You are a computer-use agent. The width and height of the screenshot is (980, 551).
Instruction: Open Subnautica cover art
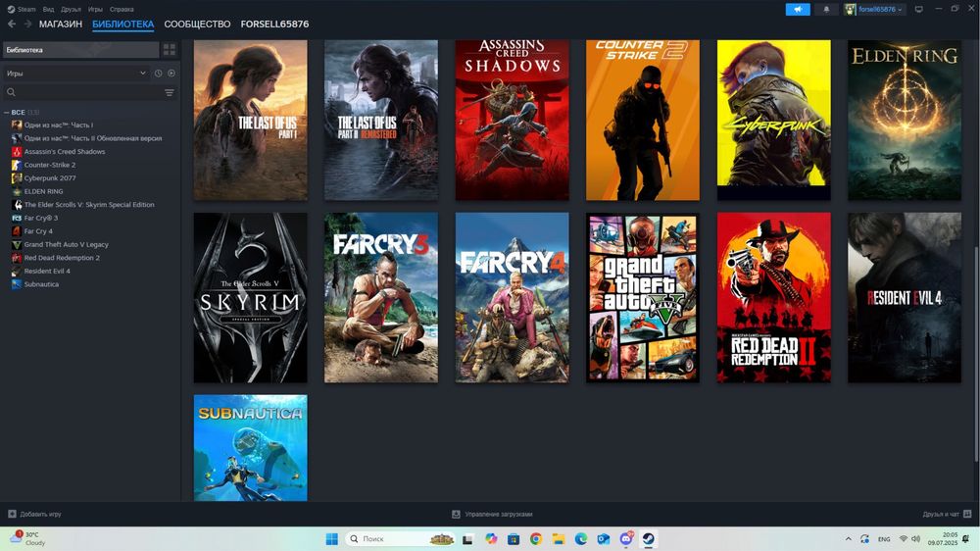(x=250, y=448)
